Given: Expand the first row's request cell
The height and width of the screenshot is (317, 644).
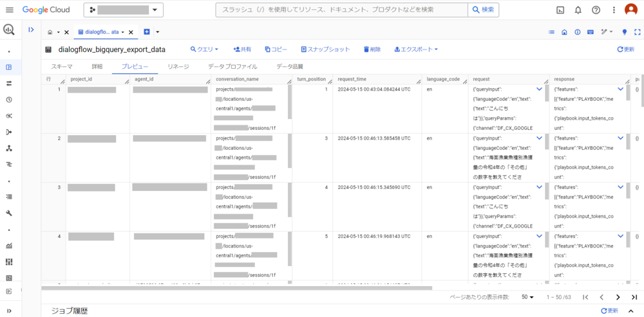Looking at the screenshot, I should point(539,89).
